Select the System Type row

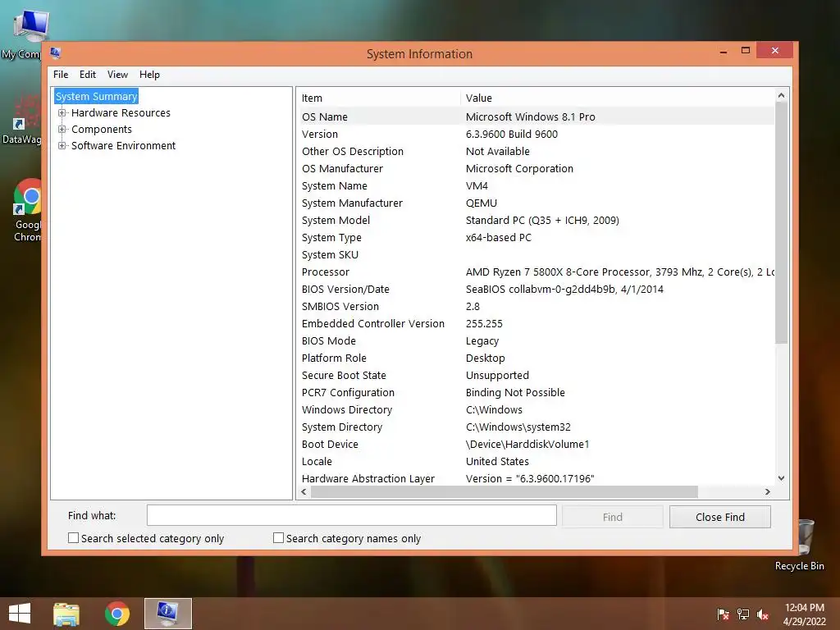[x=536, y=237]
